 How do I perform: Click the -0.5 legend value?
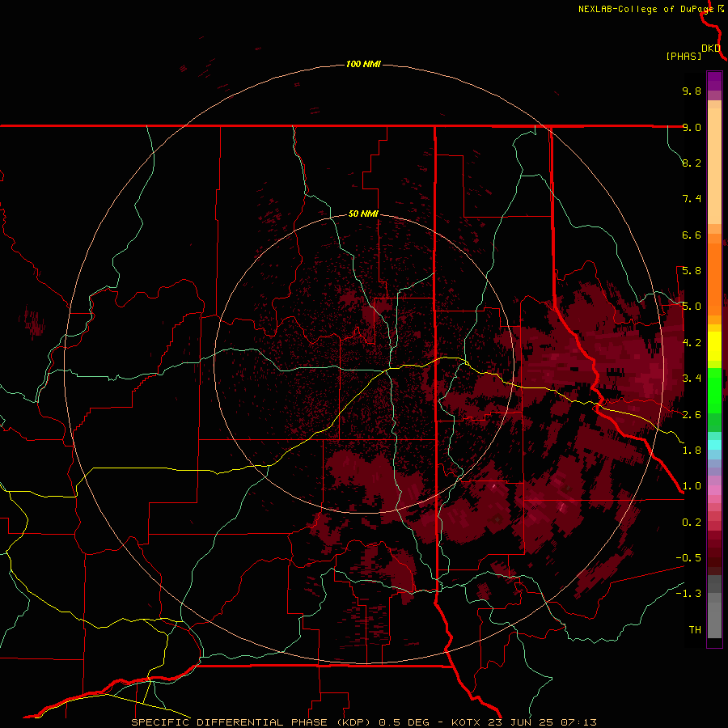click(x=688, y=558)
